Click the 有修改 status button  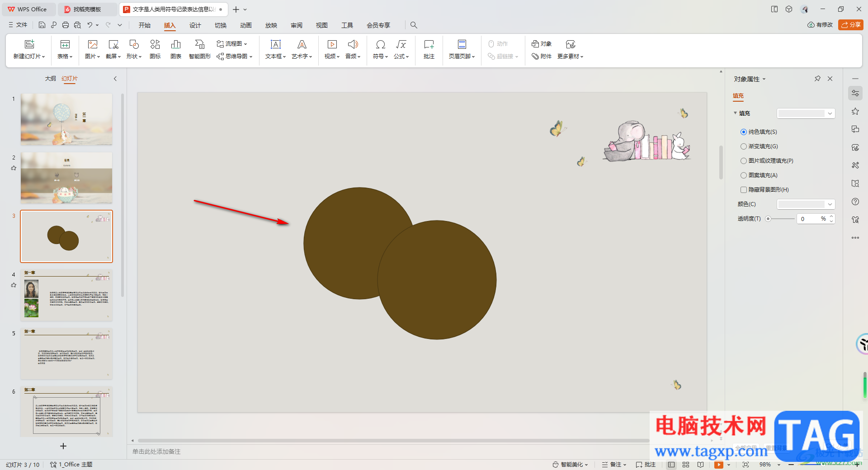coord(820,25)
